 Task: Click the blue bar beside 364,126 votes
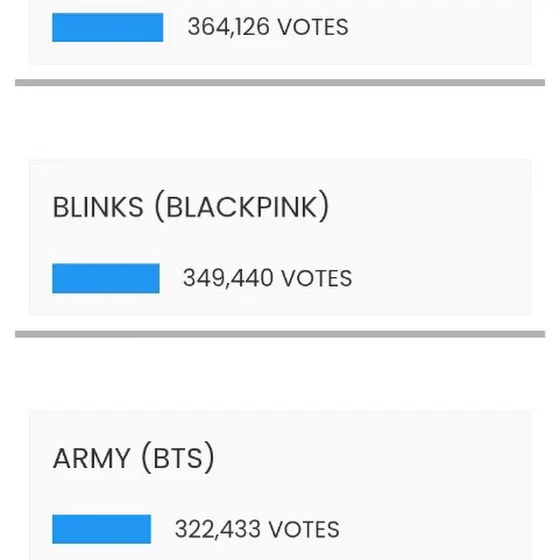coord(108,28)
